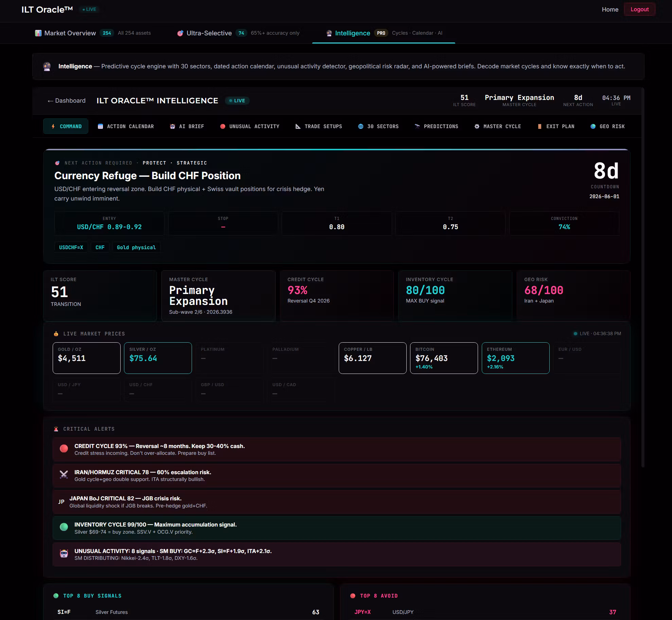Select the Intelligence PRO tab

384,33
